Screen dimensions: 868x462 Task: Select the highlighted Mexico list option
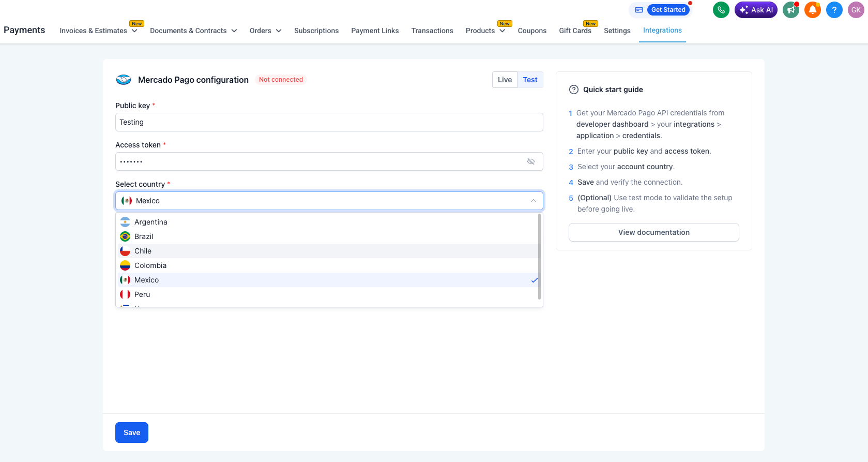pos(327,280)
